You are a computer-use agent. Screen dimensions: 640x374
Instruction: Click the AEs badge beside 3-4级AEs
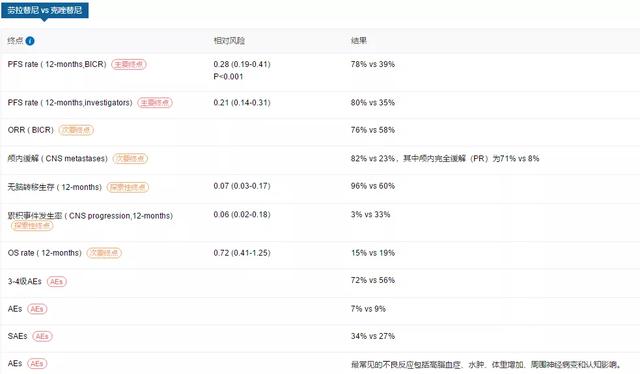57,282
